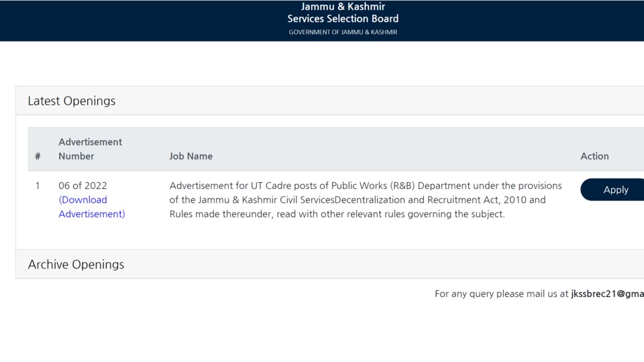Click the jkssbrec21 email address

pyautogui.click(x=608, y=294)
